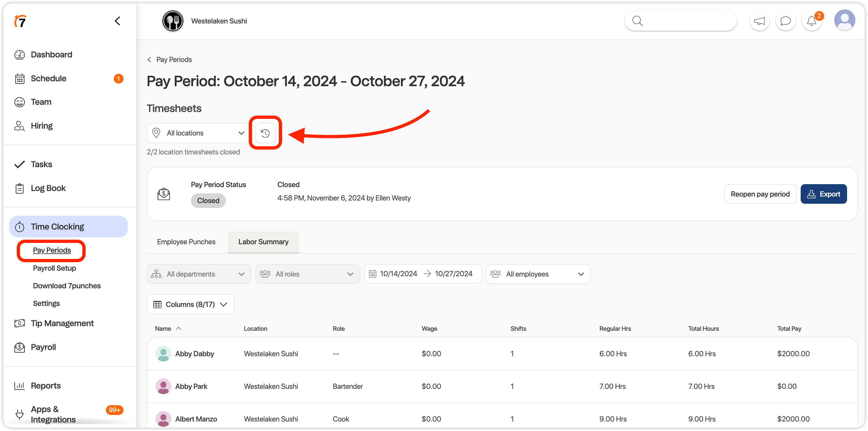Click the Log Book clipboard icon
Image resolution: width=868 pixels, height=431 pixels.
[20, 188]
